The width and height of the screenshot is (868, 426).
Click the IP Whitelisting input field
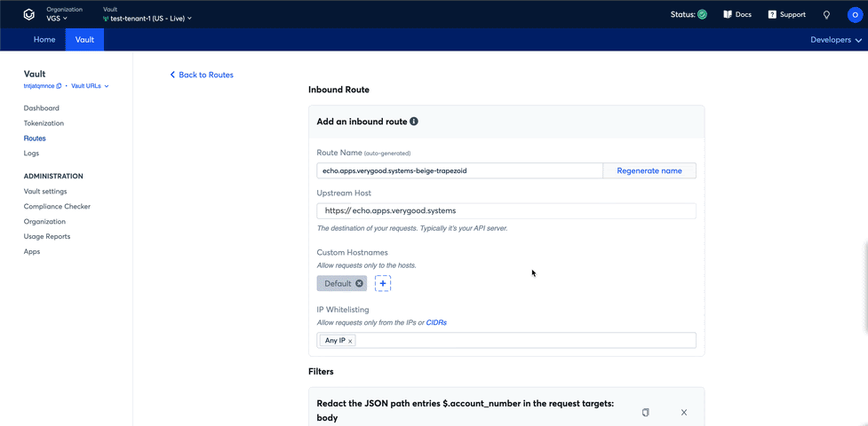point(506,340)
